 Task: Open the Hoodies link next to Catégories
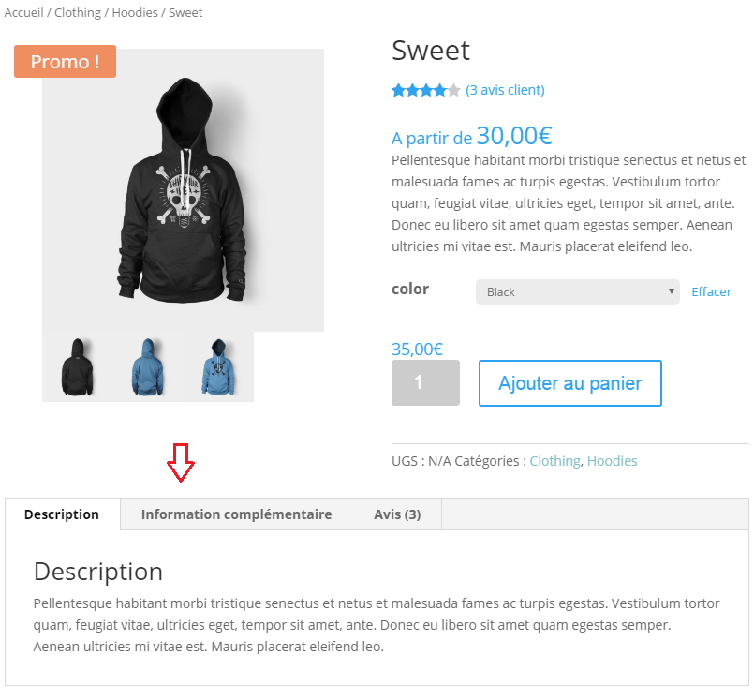pyautogui.click(x=613, y=460)
